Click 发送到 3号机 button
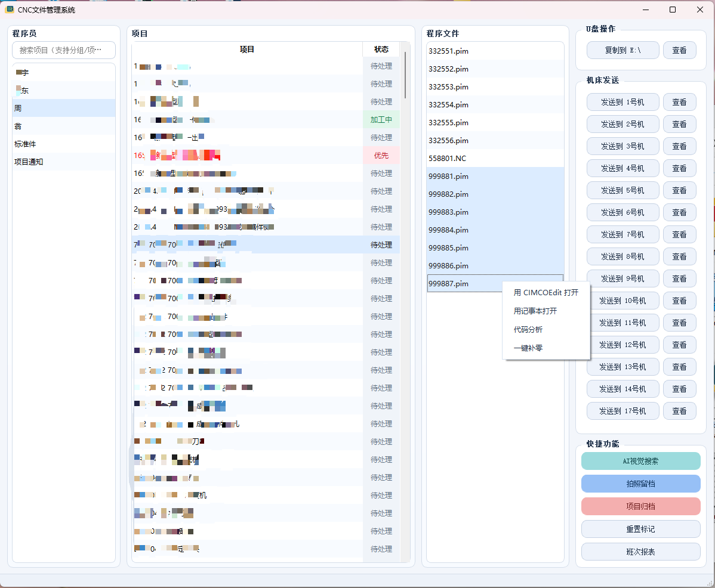Screen dimensions: 715x588 click(622, 146)
